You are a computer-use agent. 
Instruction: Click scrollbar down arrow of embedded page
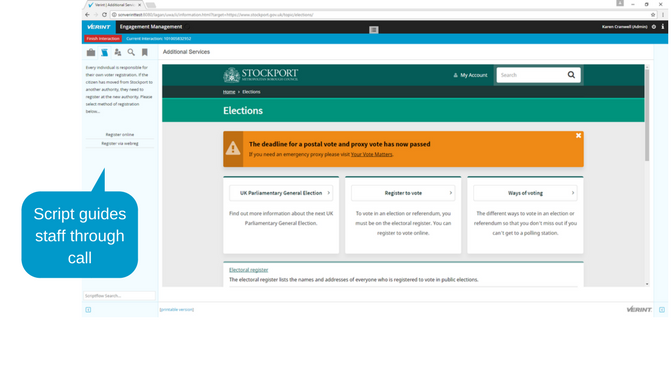647,284
